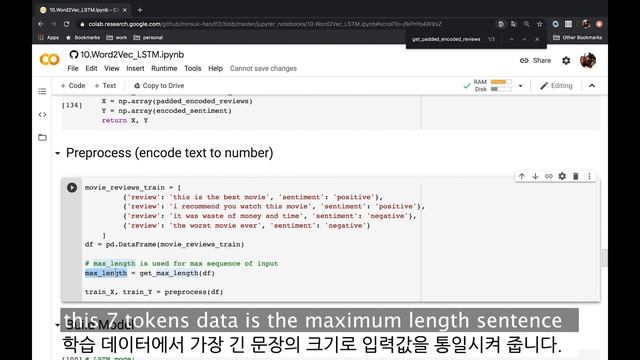Open the personal bookmarks folder
This screenshot has width=640, height=360.
click(x=148, y=38)
